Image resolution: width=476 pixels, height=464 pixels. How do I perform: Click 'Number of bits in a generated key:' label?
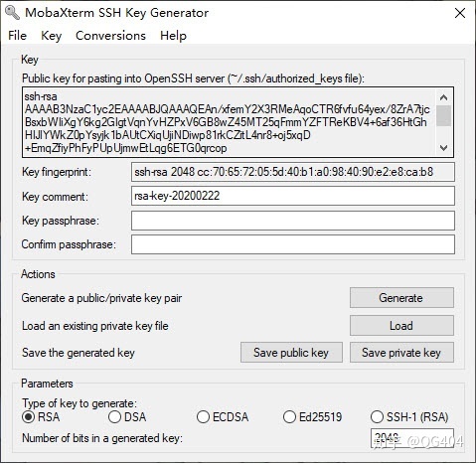point(102,438)
